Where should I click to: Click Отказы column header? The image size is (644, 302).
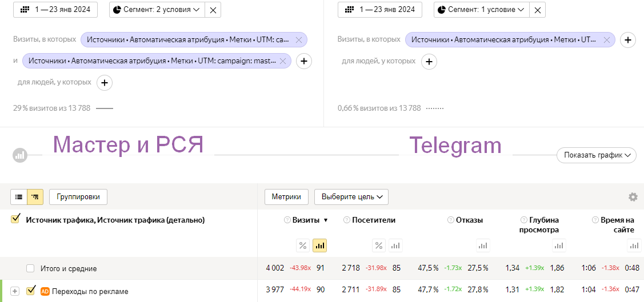tap(470, 220)
